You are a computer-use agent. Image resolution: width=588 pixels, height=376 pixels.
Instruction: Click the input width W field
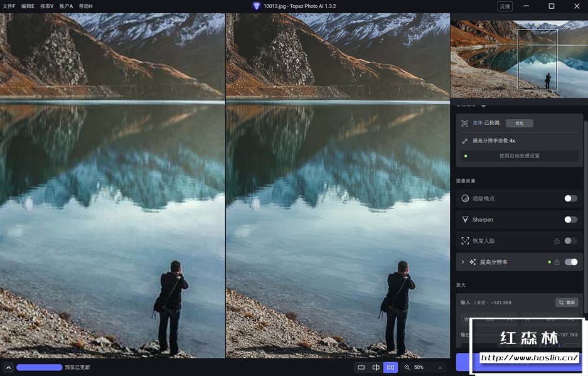pyautogui.click(x=489, y=320)
